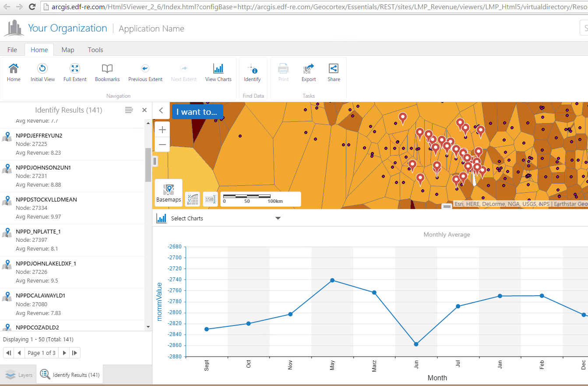This screenshot has width=588, height=386.
Task: Open the Basemaps switcher
Action: coord(169,192)
